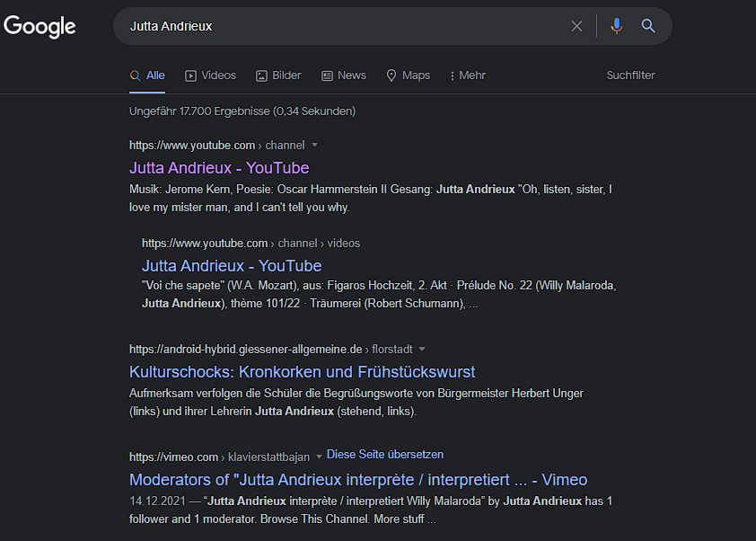
Task: Expand dropdown arrow beside vimeo.com klavierstattbajan URL
Action: click(x=319, y=457)
